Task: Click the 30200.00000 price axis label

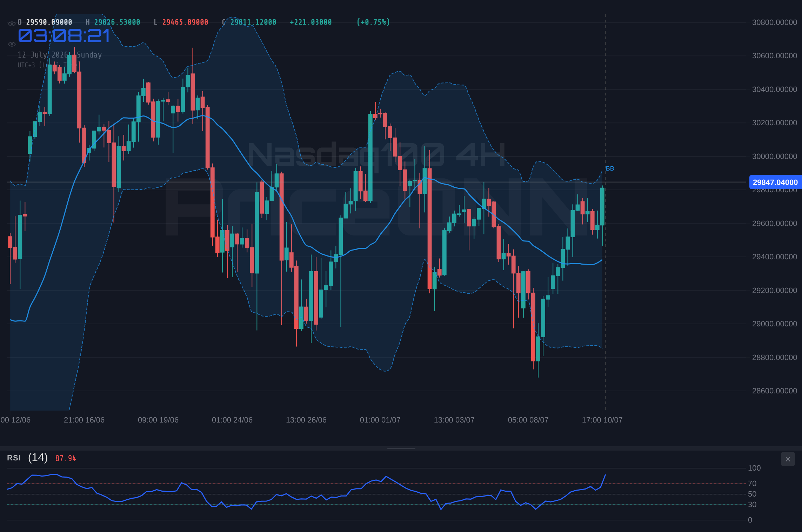Action: [x=775, y=123]
